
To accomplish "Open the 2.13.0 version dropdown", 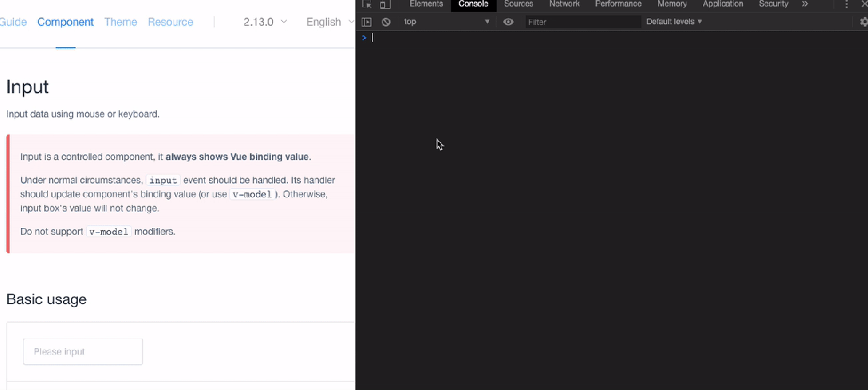I will coord(265,22).
